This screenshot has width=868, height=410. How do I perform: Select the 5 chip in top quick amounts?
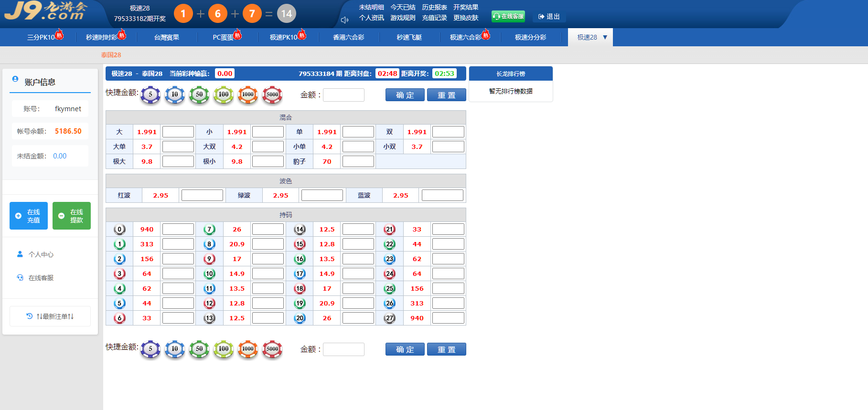(x=150, y=95)
